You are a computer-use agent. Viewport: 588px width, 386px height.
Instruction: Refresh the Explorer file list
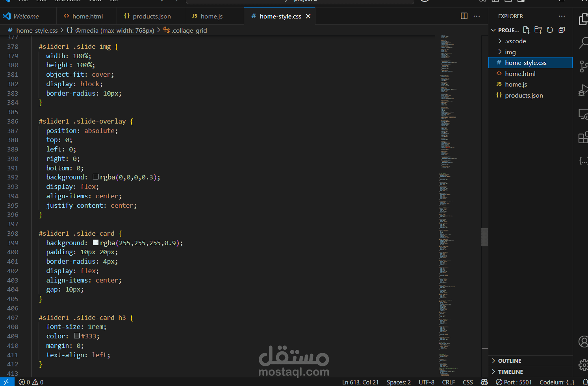point(550,30)
